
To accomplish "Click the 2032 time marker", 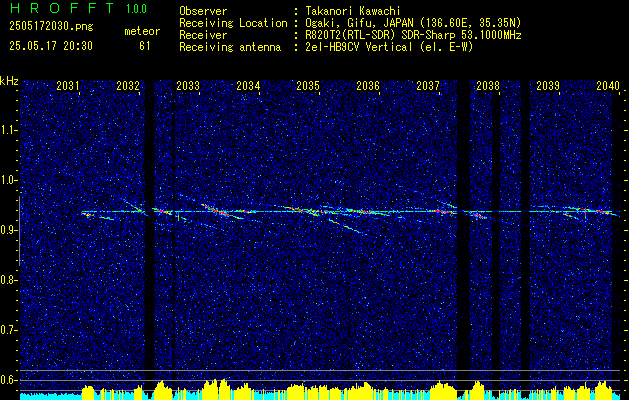I will [x=128, y=86].
